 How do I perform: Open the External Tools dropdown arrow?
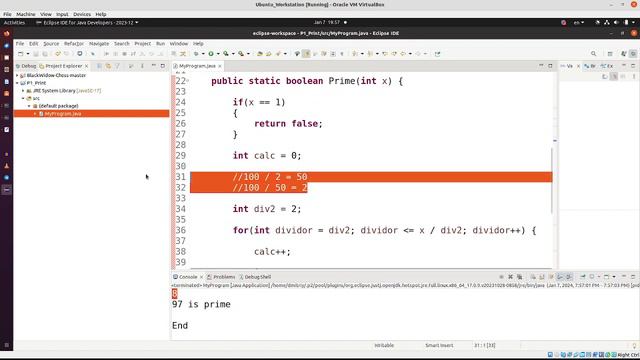click(248, 54)
